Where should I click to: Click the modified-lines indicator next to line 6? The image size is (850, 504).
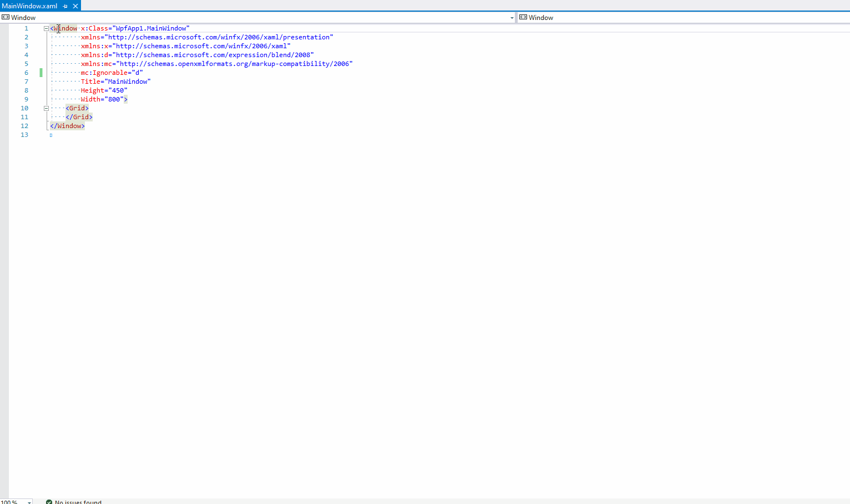click(41, 73)
